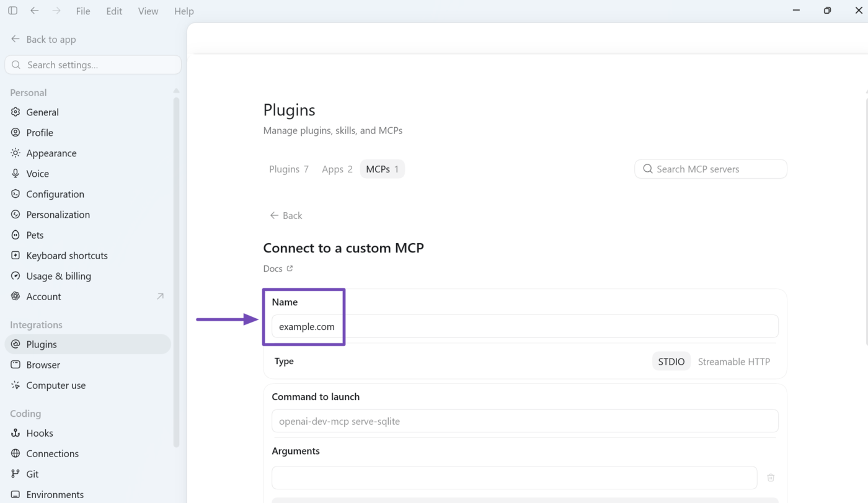Select the MCPs 1 tab
This screenshot has height=503, width=868.
coord(383,169)
